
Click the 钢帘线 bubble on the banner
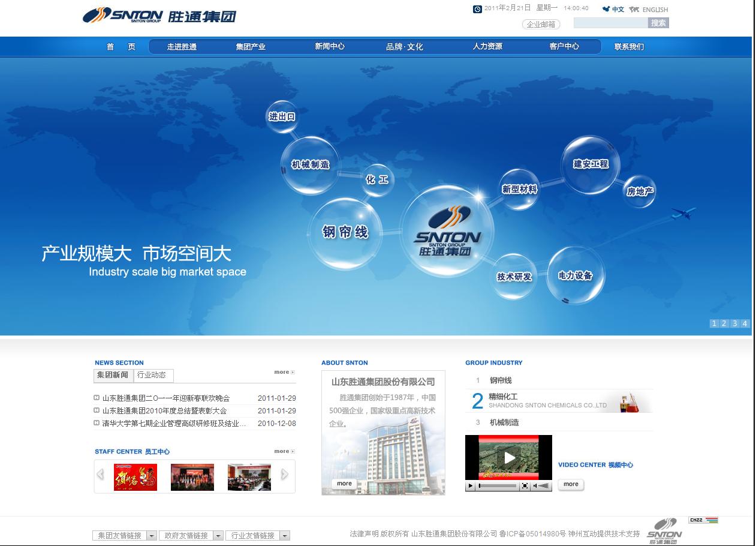tap(345, 232)
